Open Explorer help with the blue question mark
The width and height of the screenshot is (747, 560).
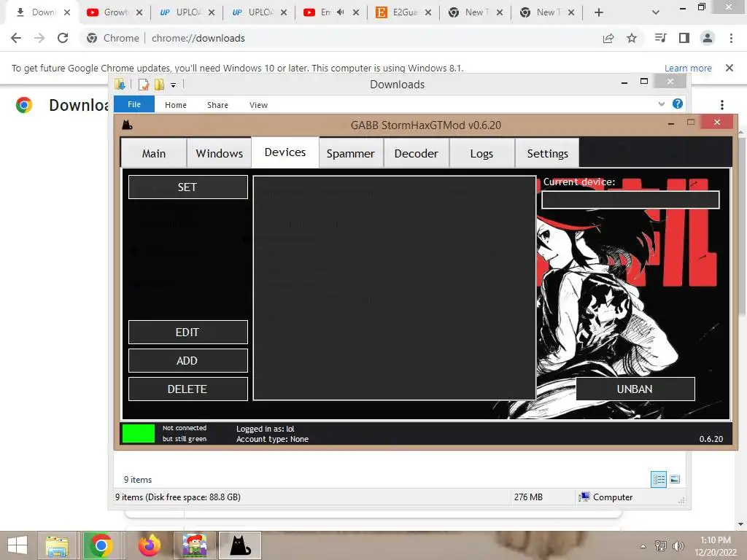tap(678, 104)
